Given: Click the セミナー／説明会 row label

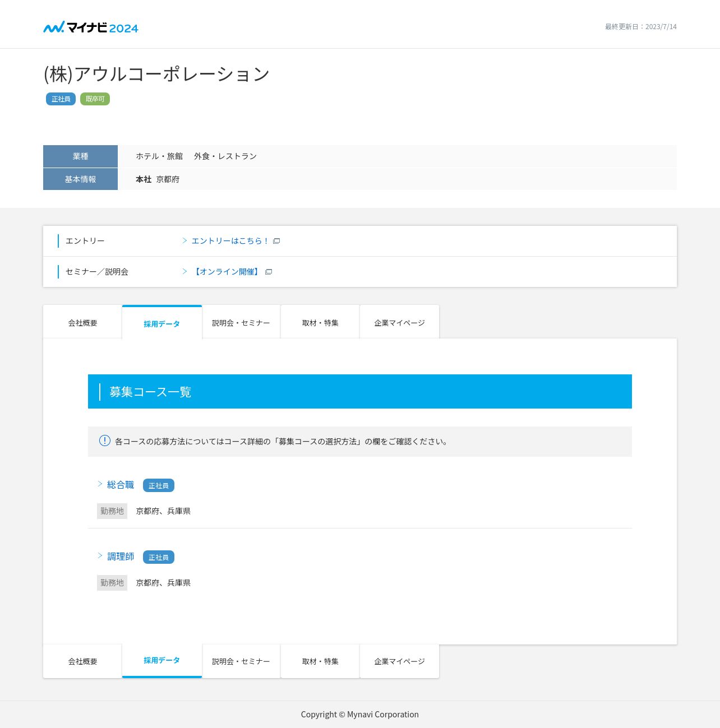Looking at the screenshot, I should [97, 272].
